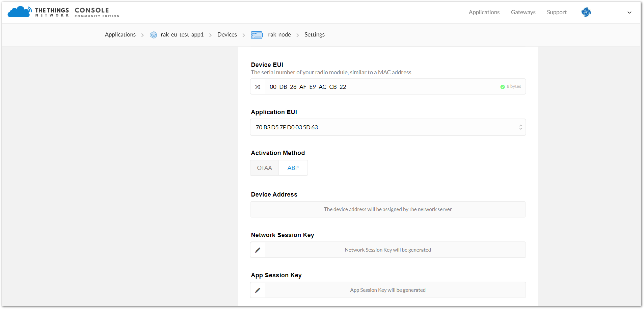The image size is (644, 309).
Task: Click the Device Address placeholder field
Action: point(388,209)
